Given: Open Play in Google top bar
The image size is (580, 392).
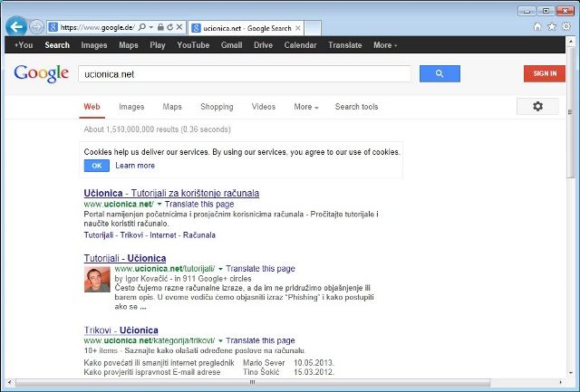Looking at the screenshot, I should coord(157,45).
